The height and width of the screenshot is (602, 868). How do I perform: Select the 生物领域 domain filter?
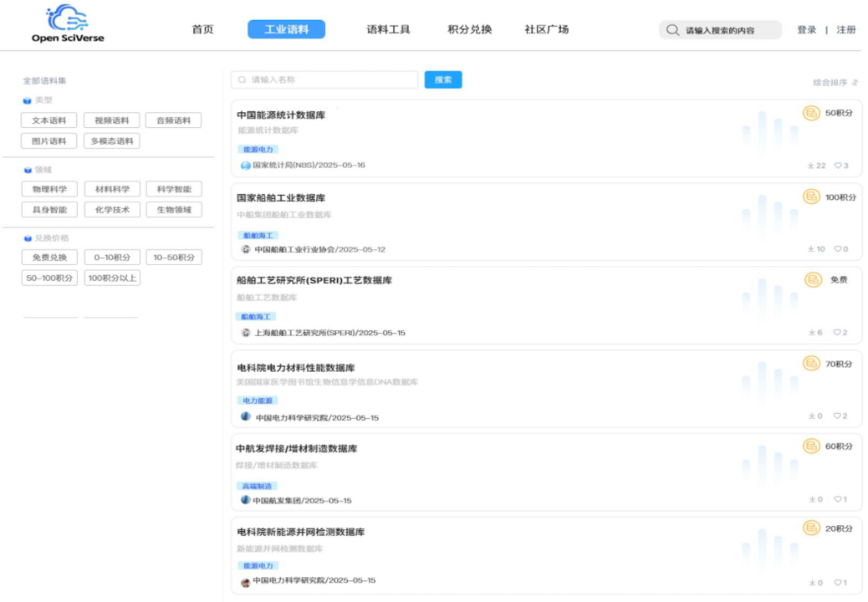coord(174,210)
